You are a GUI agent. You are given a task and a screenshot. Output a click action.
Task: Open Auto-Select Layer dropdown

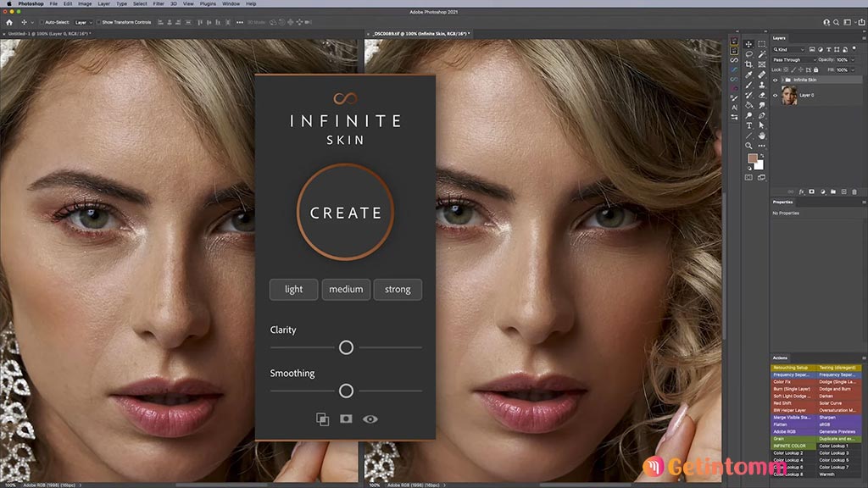point(83,22)
